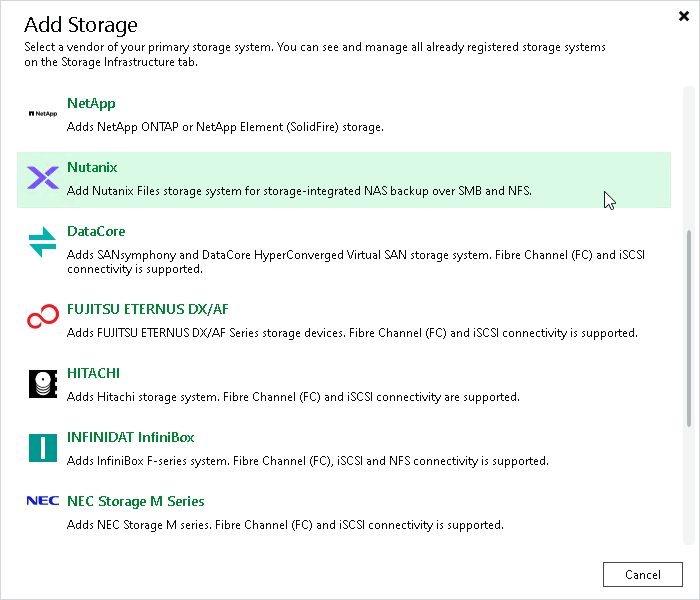This screenshot has width=700, height=600.
Task: Click the Cancel button
Action: point(642,575)
